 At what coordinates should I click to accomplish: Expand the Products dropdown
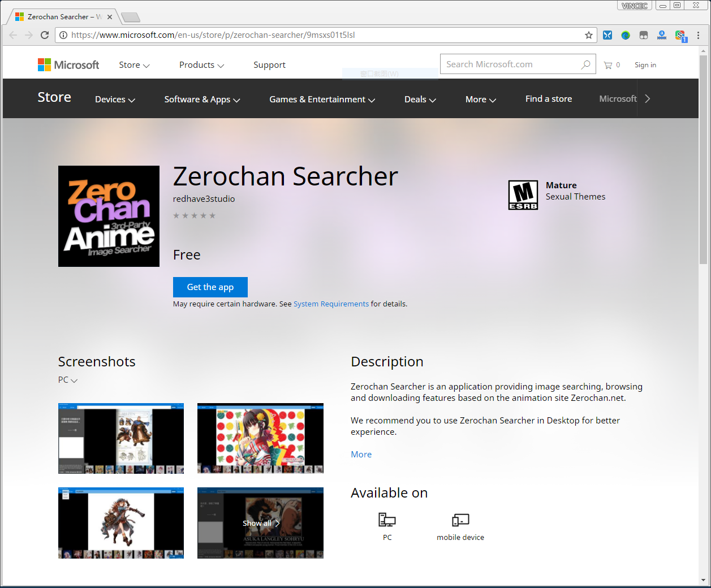coord(201,65)
